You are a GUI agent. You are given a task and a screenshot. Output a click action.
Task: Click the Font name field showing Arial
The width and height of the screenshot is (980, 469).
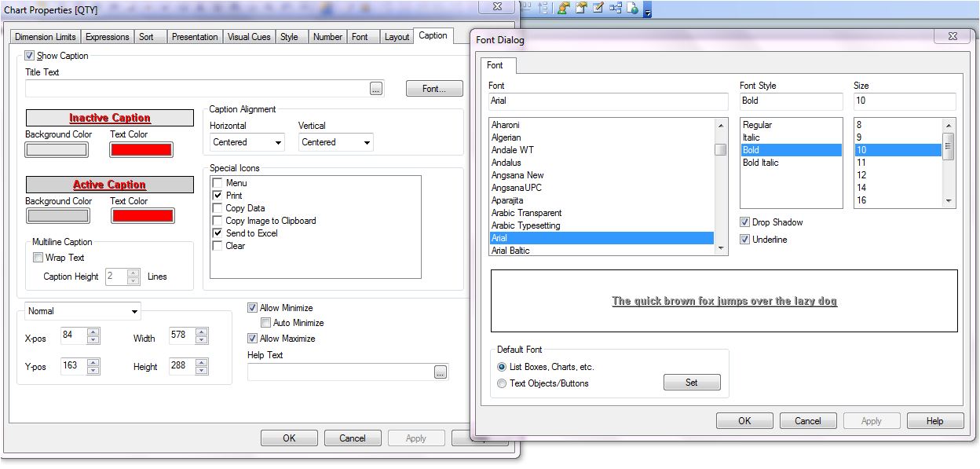pos(609,101)
